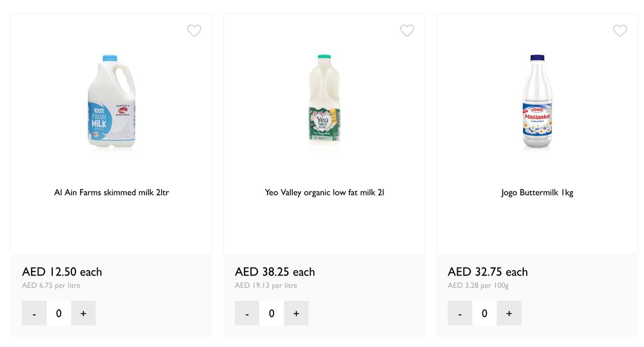The height and width of the screenshot is (347, 644).
Task: Open Al Ain Farms skimmed milk 2ltr link
Action: point(112,192)
